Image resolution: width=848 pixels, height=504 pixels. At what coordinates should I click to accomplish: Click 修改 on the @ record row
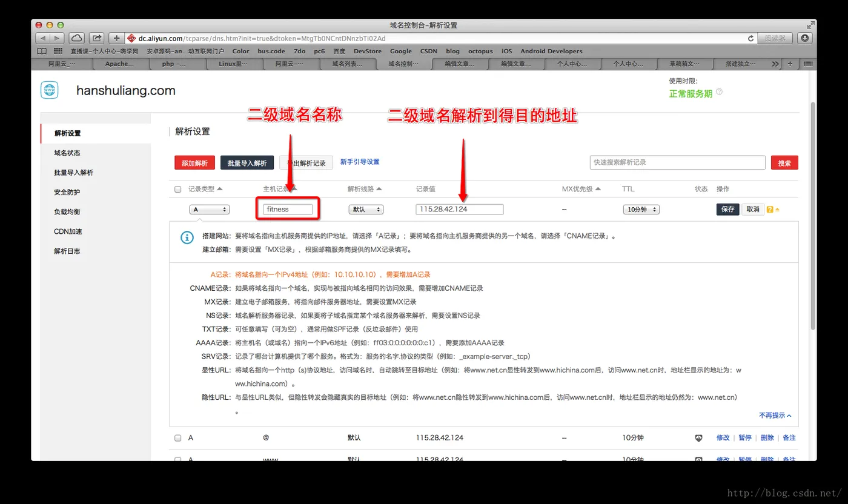[723, 438]
